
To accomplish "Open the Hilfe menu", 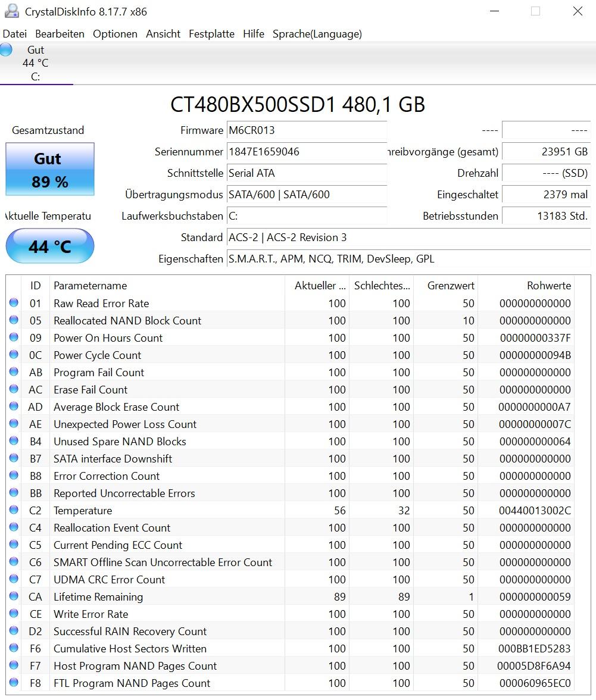I will [x=254, y=34].
